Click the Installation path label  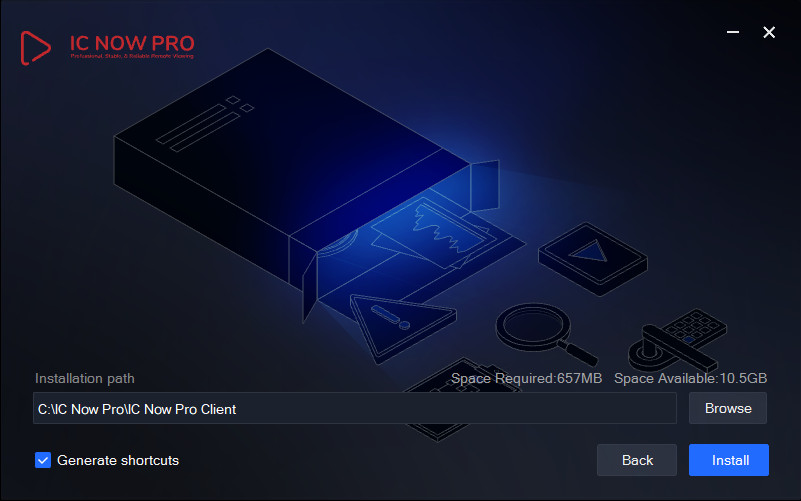pyautogui.click(x=85, y=378)
